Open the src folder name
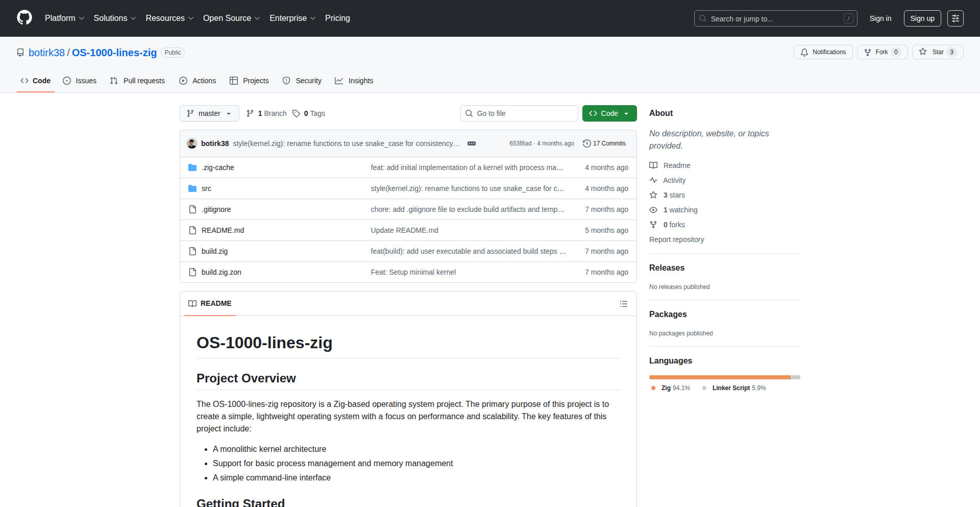Viewport: 980px width, 507px height. tap(206, 188)
